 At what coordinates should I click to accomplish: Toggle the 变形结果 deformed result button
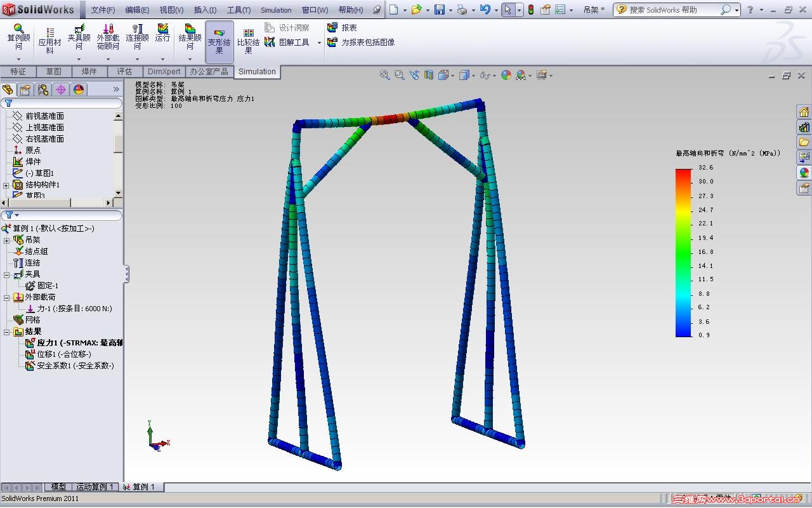point(219,42)
